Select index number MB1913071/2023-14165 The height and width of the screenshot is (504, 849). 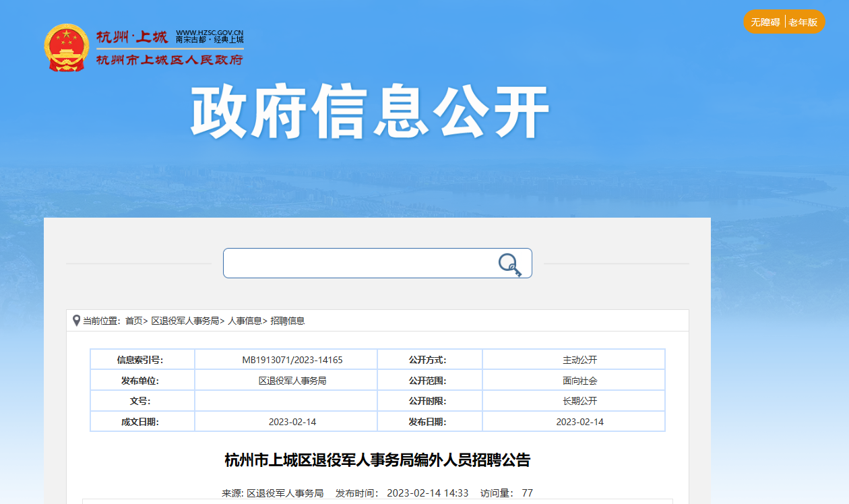click(292, 360)
